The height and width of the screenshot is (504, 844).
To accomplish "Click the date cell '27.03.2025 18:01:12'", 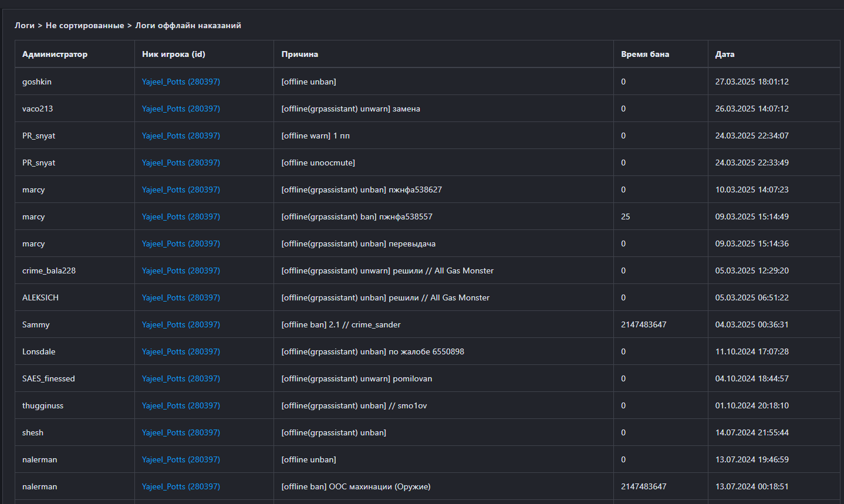I will pos(751,82).
